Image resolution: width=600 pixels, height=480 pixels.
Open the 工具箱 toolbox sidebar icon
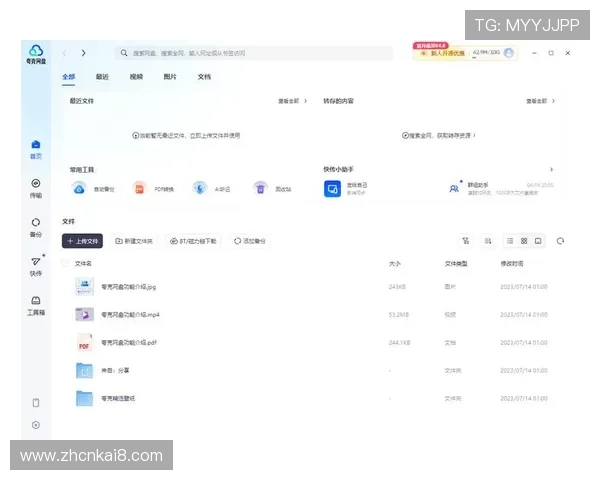[x=36, y=300]
